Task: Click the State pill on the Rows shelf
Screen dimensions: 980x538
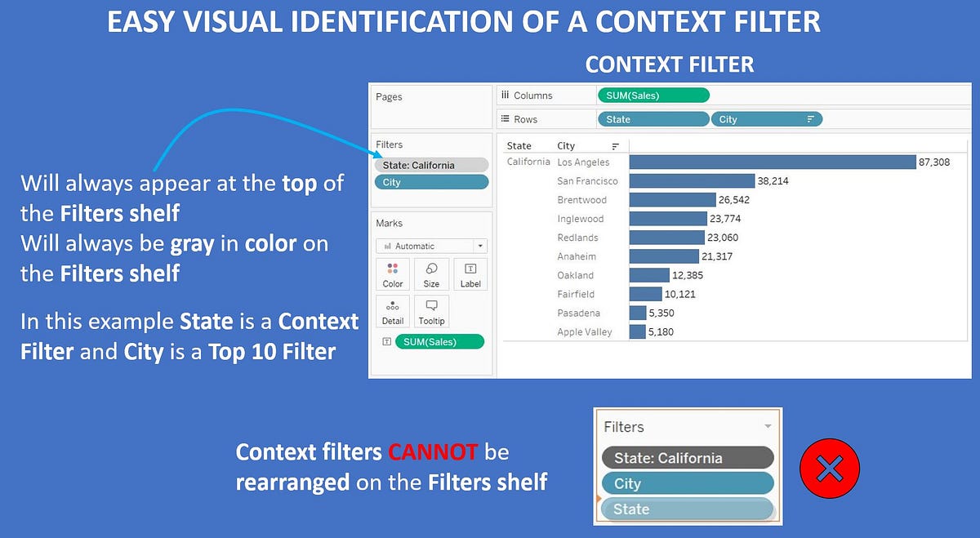Action: 653,118
